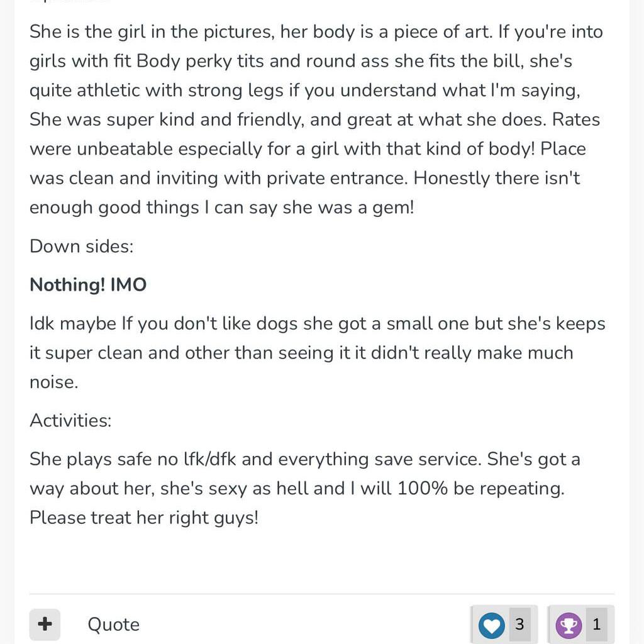The height and width of the screenshot is (644, 644).
Task: Click the words "private entrance" in the review
Action: point(337,178)
